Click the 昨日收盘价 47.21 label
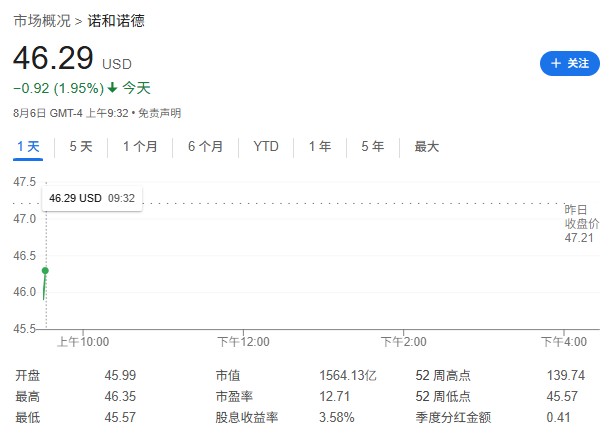Screen dimensions: 616x436 click(x=582, y=223)
